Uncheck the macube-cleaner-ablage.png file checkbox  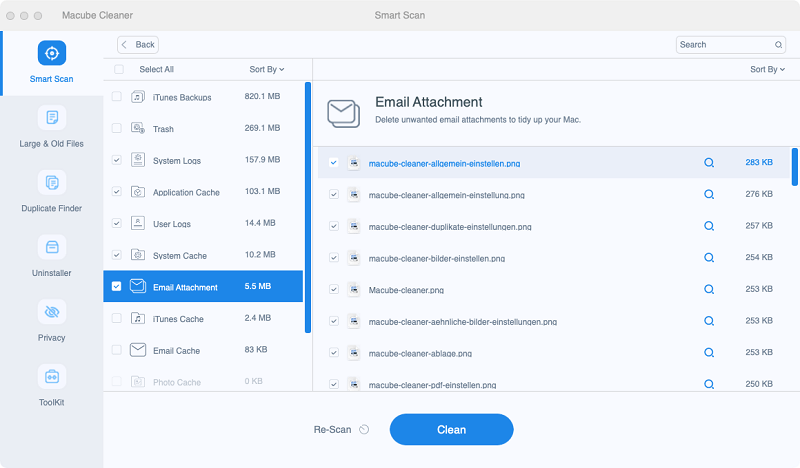[334, 353]
